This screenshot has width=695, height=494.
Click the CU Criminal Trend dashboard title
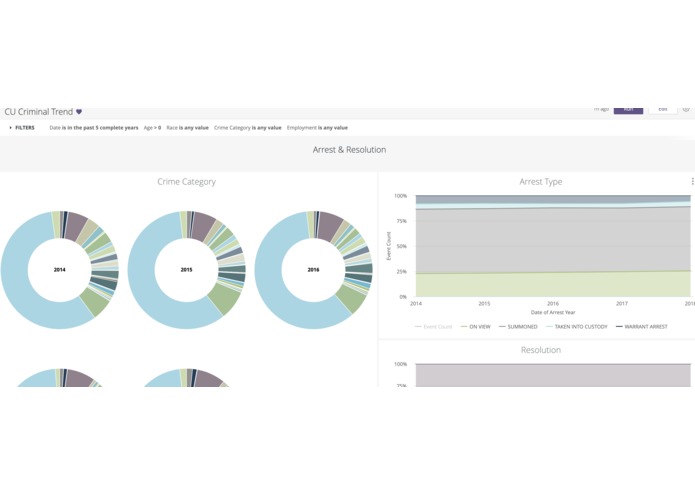coord(39,112)
